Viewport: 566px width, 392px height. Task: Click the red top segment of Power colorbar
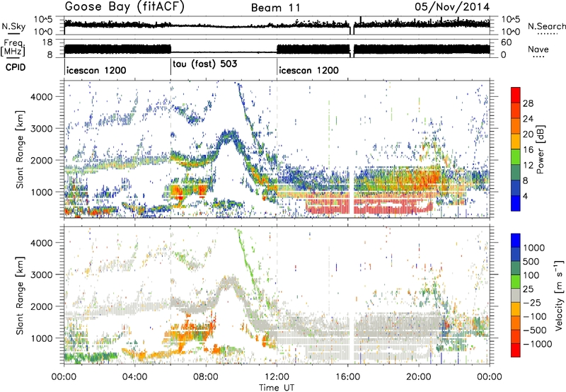click(516, 95)
